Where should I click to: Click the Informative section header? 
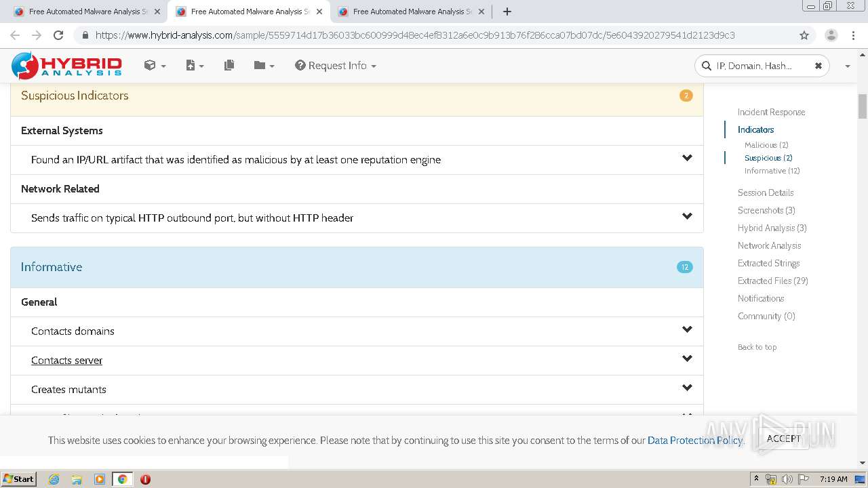(x=357, y=267)
